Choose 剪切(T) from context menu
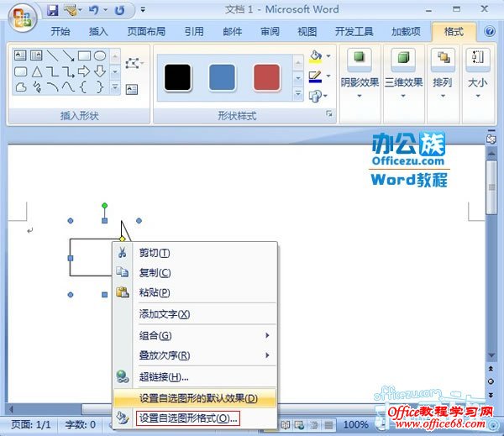 pyautogui.click(x=195, y=253)
